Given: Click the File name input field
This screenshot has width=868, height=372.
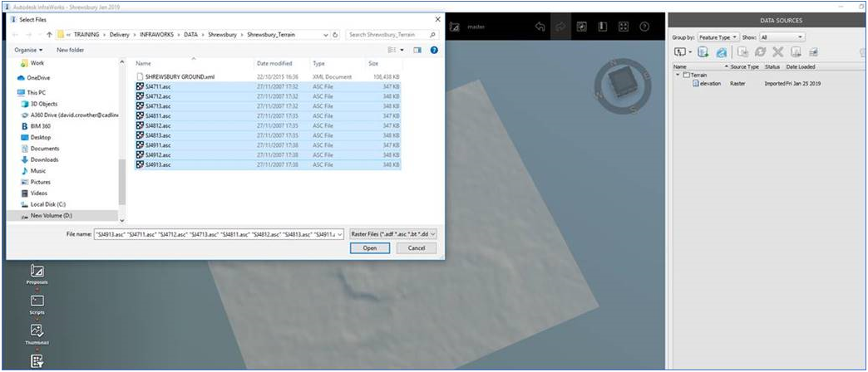Looking at the screenshot, I should point(219,234).
